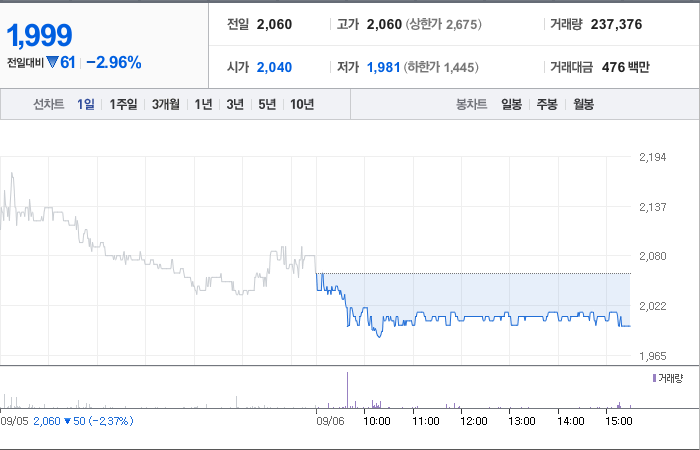
Task: Select the 1일 line chart tab
Action: (x=86, y=104)
